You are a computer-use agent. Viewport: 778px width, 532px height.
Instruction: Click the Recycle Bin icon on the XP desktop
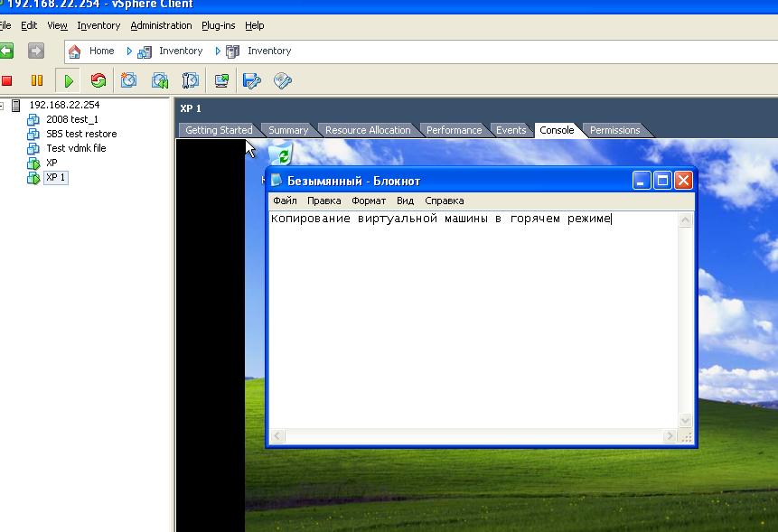(281, 154)
